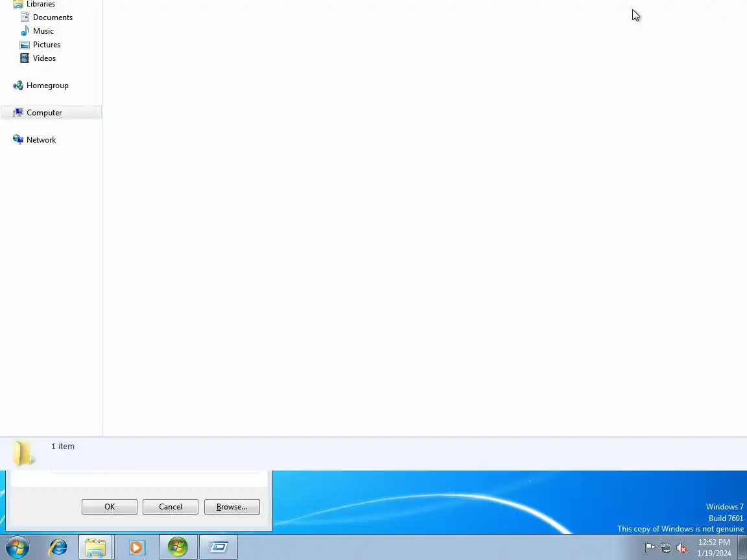Switch to the Run dialog taskbar button
This screenshot has width=747, height=560.
coord(218,548)
